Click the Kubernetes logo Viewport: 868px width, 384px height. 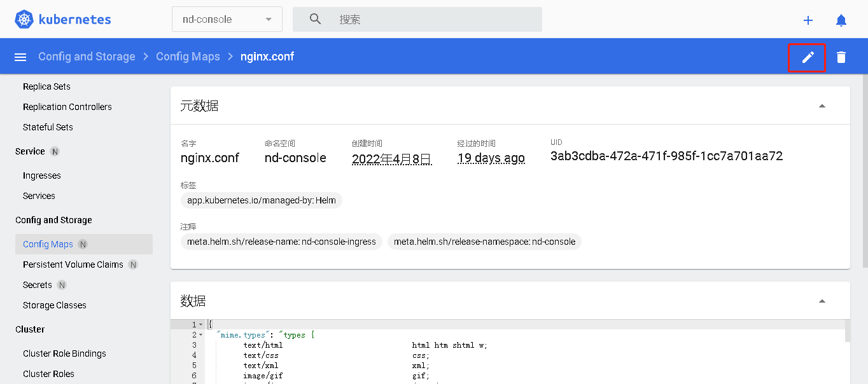coord(62,20)
